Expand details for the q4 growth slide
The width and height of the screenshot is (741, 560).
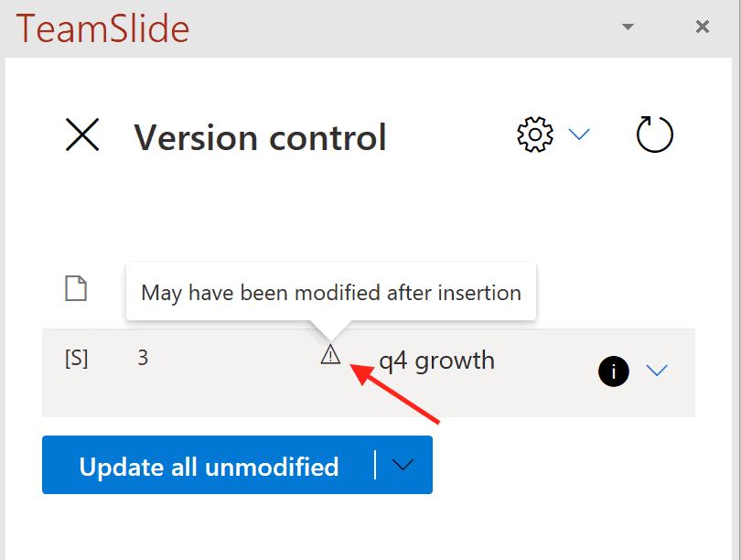coord(658,372)
